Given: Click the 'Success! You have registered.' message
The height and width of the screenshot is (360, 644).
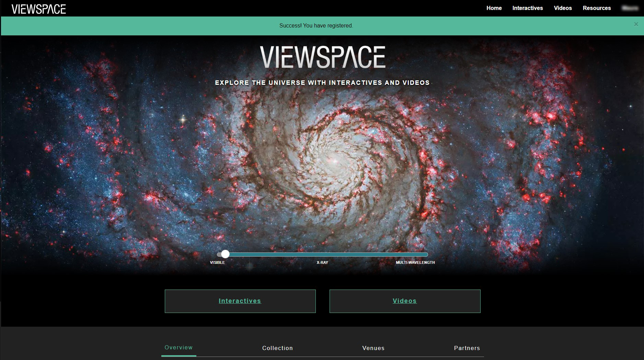Looking at the screenshot, I should click(x=316, y=26).
